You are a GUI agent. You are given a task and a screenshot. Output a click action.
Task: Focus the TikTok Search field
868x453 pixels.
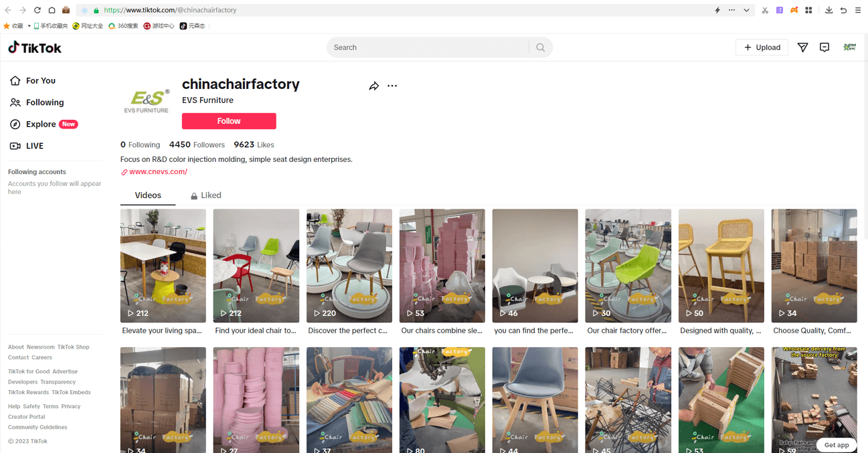tap(428, 48)
